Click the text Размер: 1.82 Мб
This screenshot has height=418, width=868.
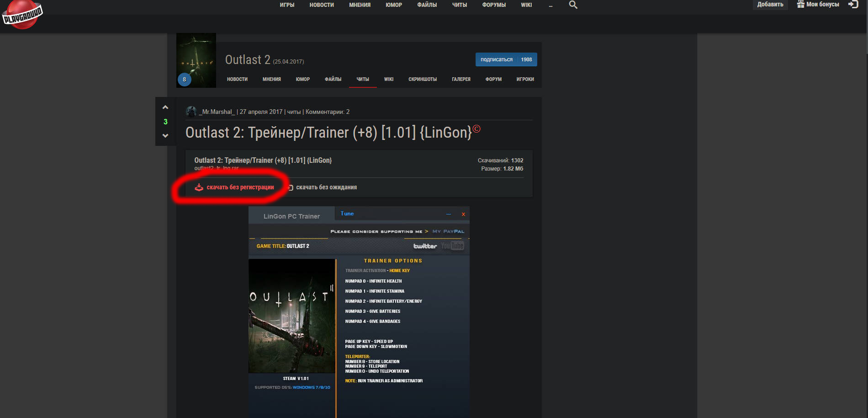coord(502,169)
